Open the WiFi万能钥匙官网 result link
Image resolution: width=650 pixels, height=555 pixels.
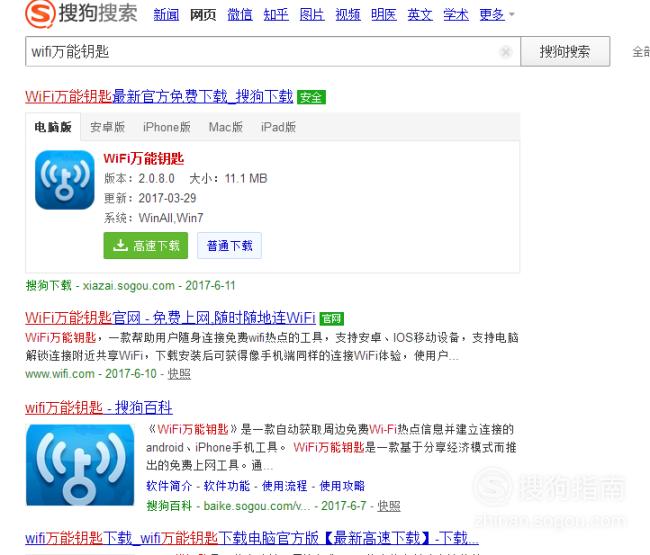click(170, 318)
